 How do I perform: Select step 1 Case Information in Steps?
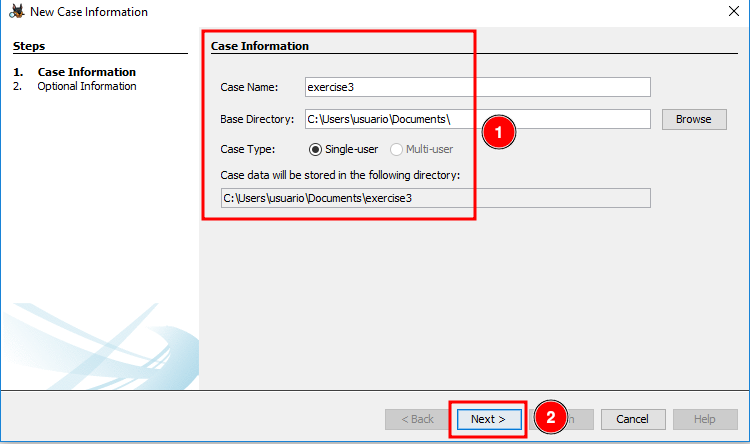[86, 72]
